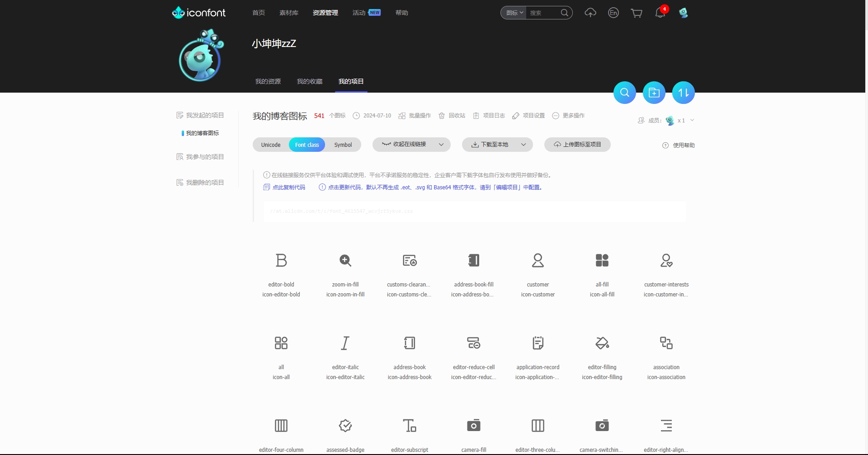
Task: Click the floating blue add-project button
Action: (x=654, y=92)
